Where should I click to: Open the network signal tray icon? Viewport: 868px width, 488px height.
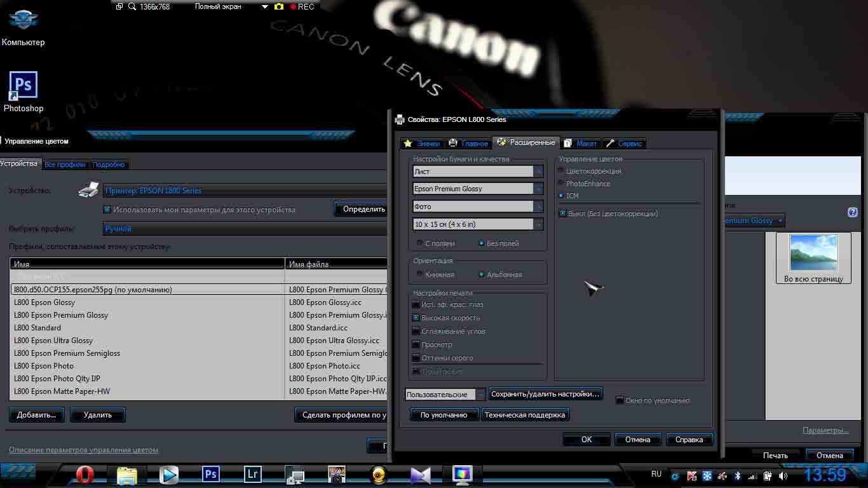753,476
